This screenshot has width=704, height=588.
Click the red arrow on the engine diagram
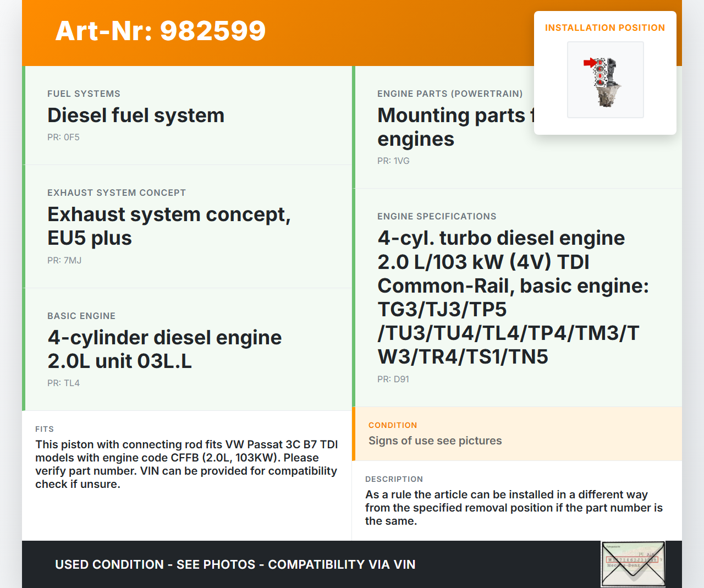590,63
